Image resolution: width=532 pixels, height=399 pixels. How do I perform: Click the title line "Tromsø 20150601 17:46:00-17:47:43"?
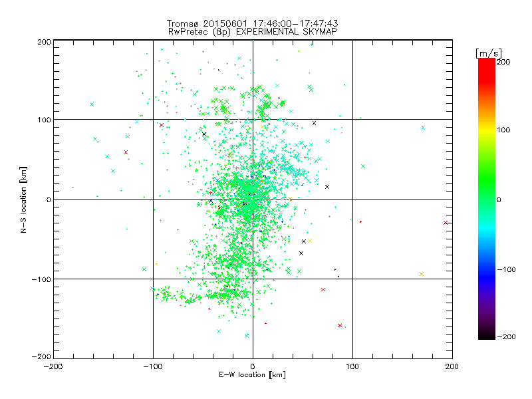(x=252, y=23)
